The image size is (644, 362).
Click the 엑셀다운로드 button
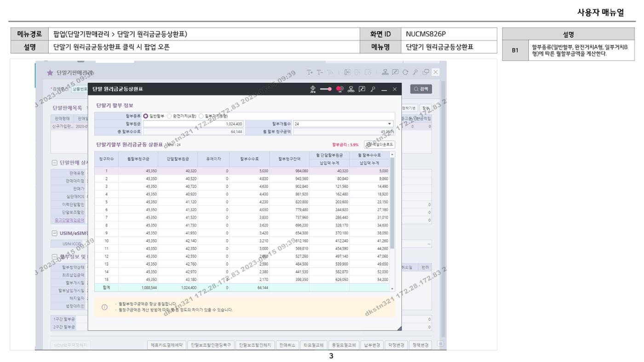point(379,144)
